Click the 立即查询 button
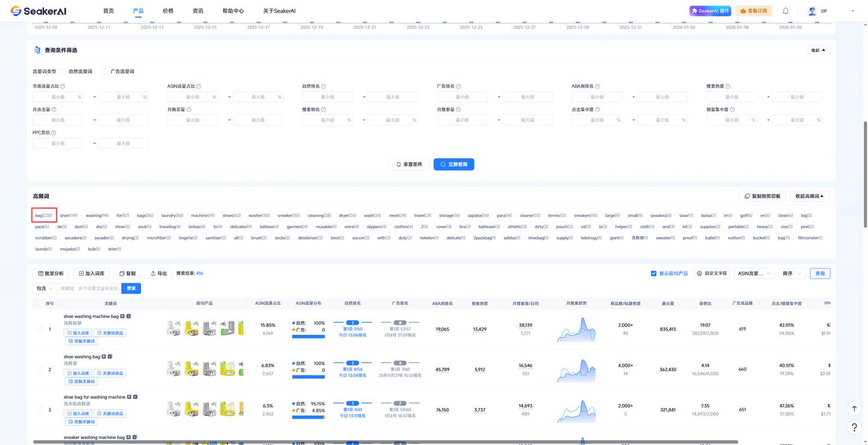 (453, 164)
